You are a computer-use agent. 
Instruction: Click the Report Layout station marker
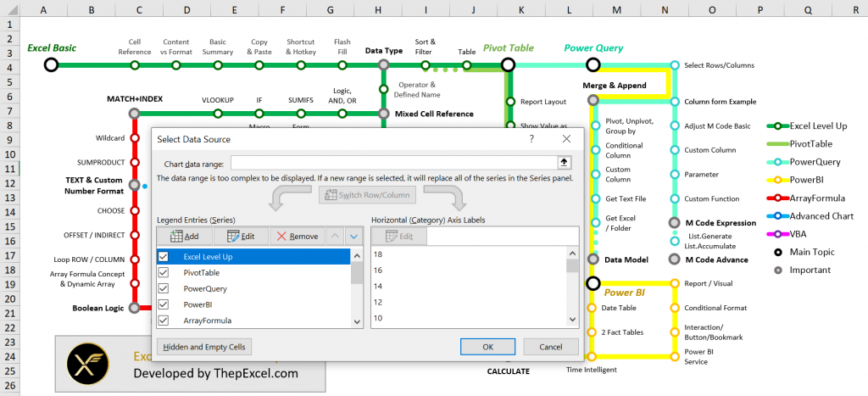pos(509,102)
